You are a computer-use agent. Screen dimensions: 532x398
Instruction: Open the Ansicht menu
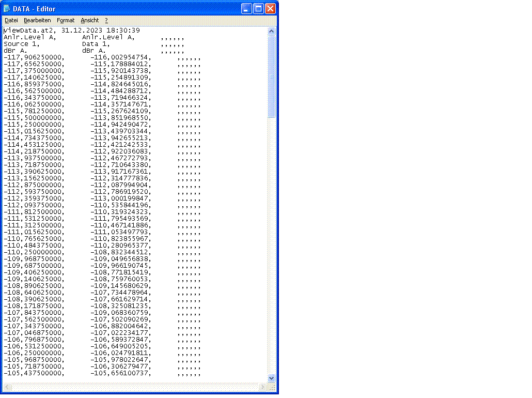click(89, 20)
